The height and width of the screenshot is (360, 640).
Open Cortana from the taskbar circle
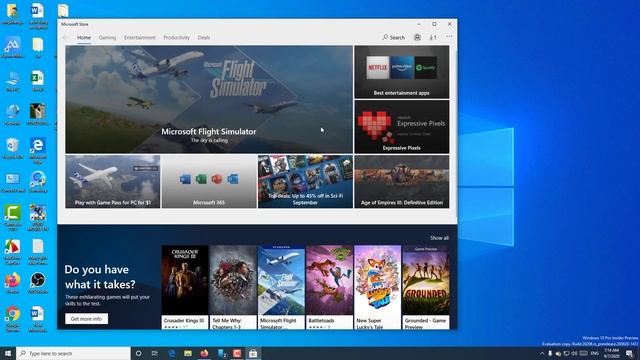[x=138, y=353]
